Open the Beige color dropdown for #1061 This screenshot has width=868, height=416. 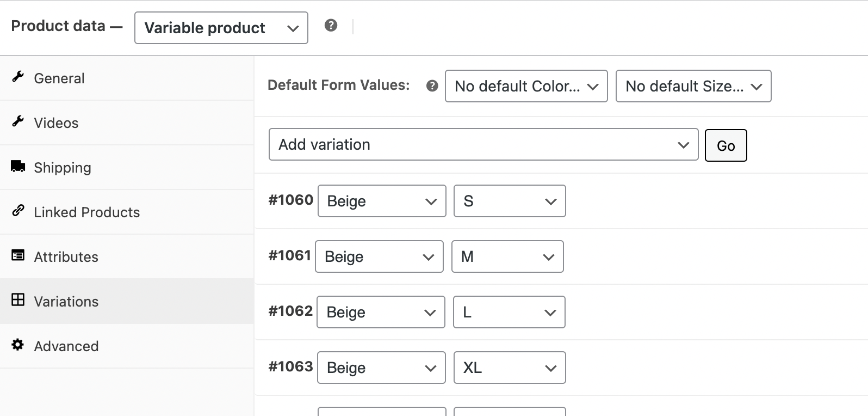pyautogui.click(x=379, y=256)
